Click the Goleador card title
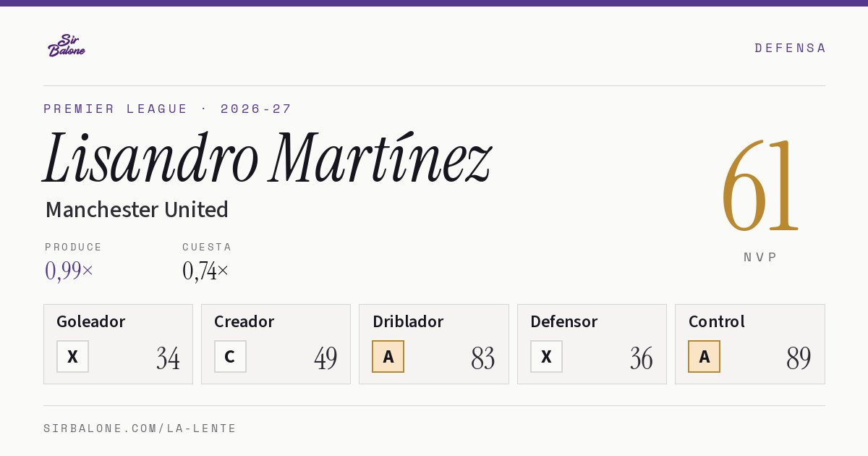The width and height of the screenshot is (868, 456). [x=91, y=321]
